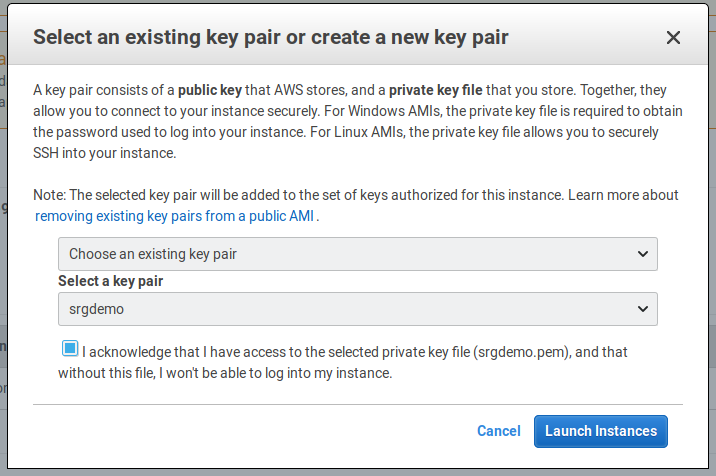Click the 'Select a key pair' label
Screen dimensions: 716x476
click(x=110, y=281)
